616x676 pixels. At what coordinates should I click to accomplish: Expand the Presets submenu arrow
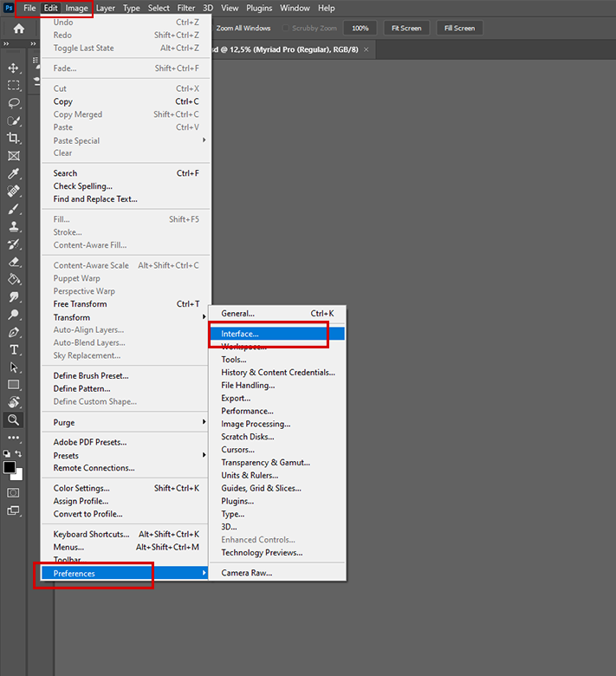tap(204, 455)
